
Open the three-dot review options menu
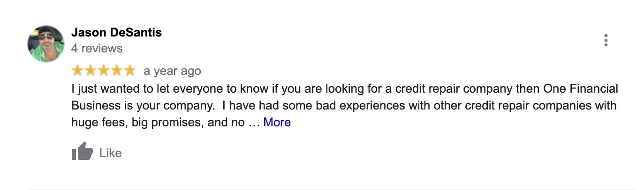(x=606, y=40)
